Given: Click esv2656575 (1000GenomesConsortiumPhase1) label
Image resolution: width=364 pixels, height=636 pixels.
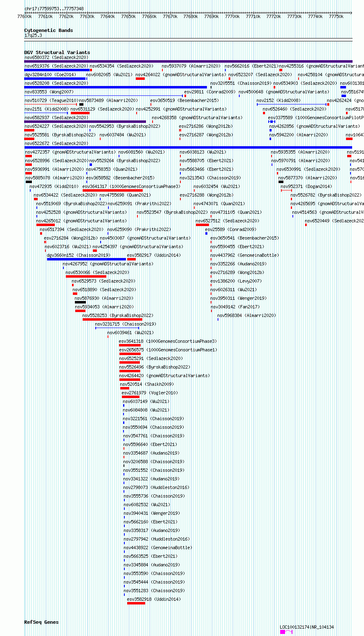Looking at the screenshot, I should pyautogui.click(x=168, y=350).
